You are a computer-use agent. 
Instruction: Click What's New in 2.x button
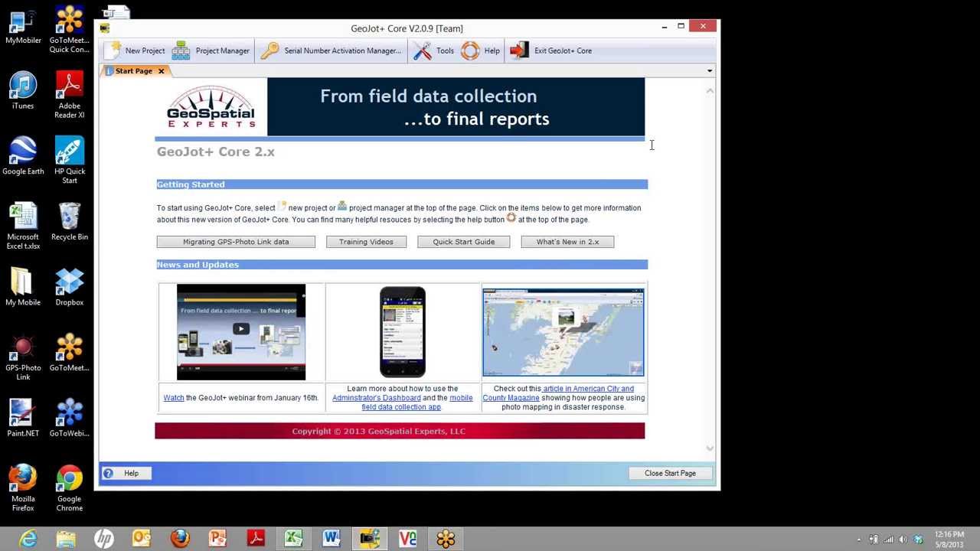coord(567,242)
